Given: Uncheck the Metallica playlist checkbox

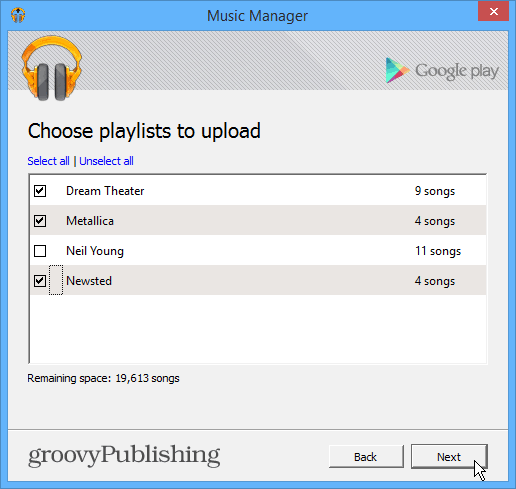Looking at the screenshot, I should [x=40, y=221].
